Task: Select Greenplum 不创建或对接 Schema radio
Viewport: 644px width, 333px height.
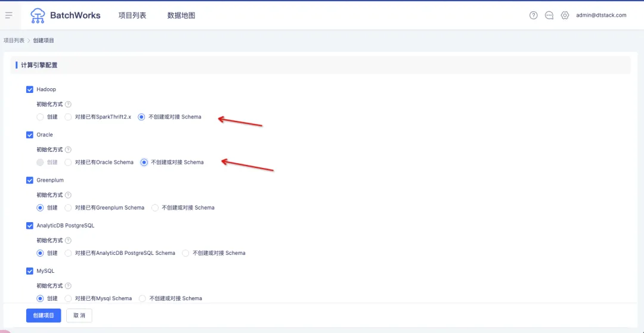Action: (155, 207)
